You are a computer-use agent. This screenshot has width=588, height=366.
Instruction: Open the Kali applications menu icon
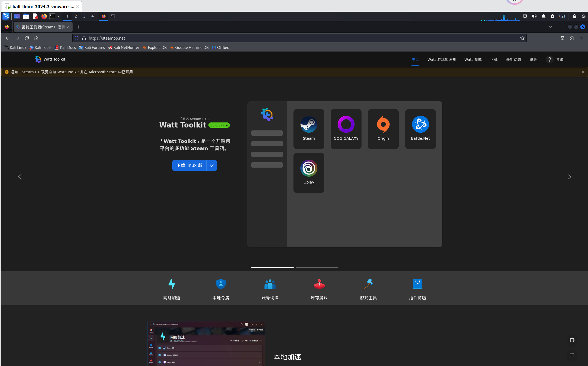[x=6, y=16]
